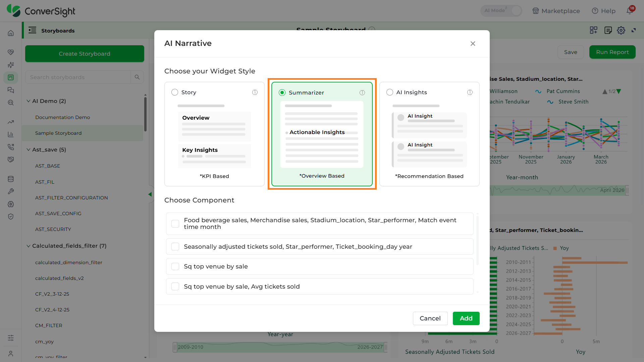644x362 pixels.
Task: Collapse sidebar with green arrow handle
Action: click(150, 194)
